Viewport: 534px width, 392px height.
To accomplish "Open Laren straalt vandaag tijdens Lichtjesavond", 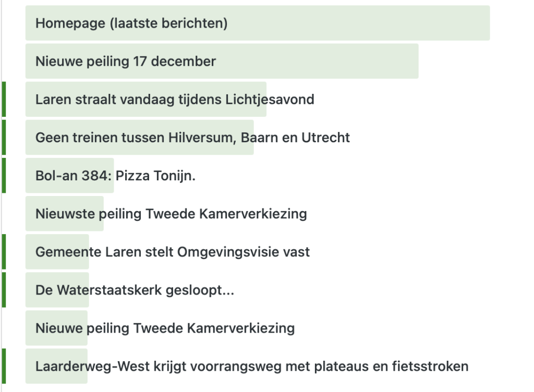I will point(175,100).
